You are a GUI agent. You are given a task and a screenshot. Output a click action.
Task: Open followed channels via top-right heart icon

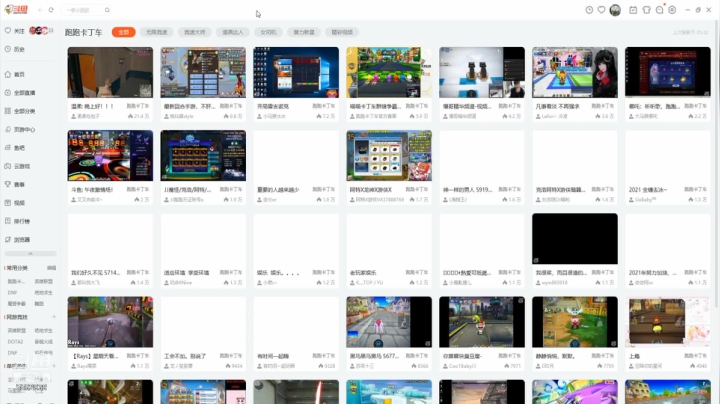coord(602,10)
